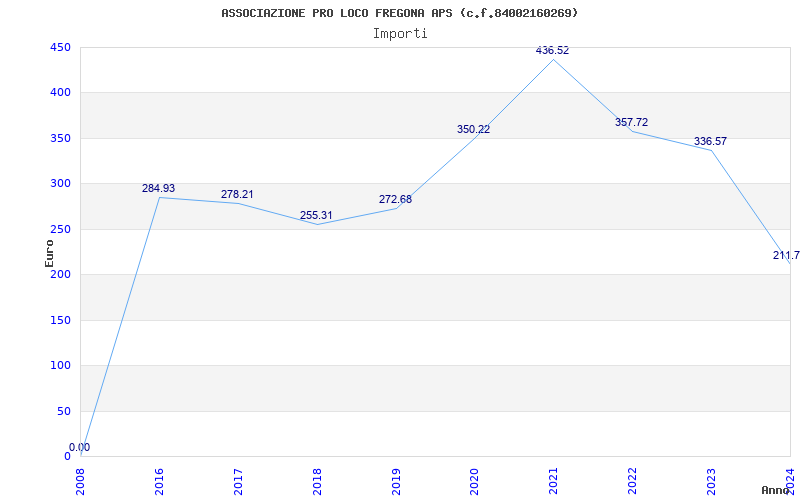Click the 300 y-axis tick label
The height and width of the screenshot is (500, 800).
[60, 184]
